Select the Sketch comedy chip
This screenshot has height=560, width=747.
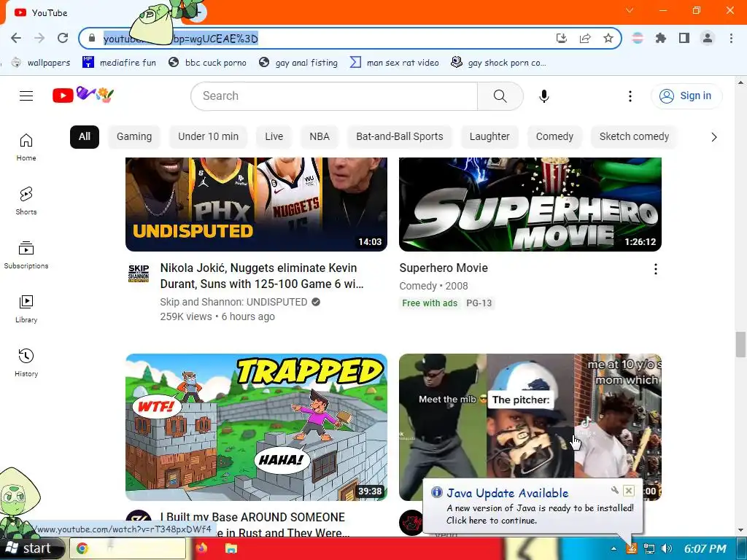coord(634,137)
